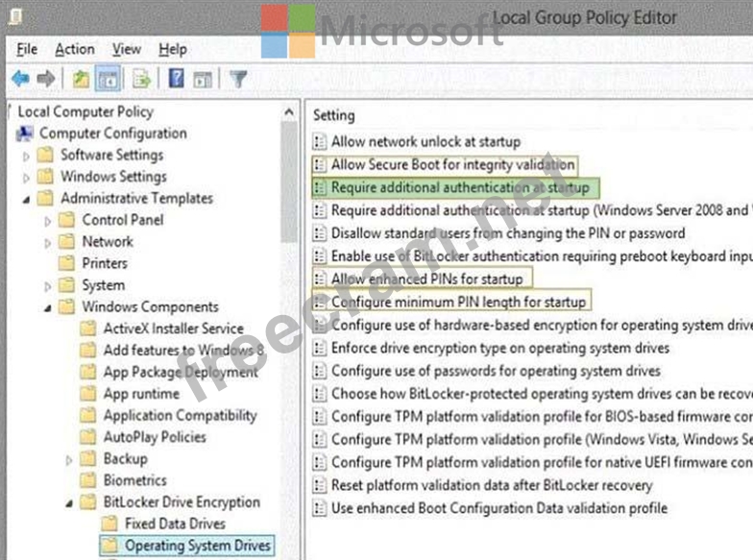Go up one level with folder icon

[81, 79]
